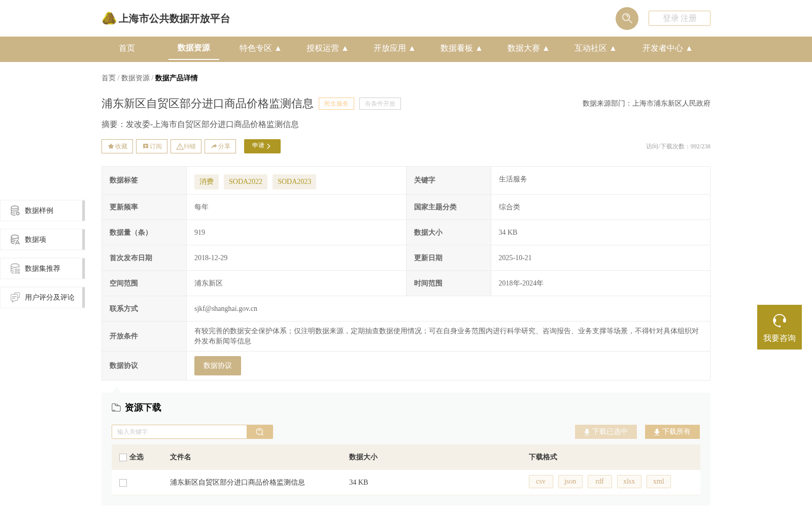
Task: Jump to 用户评分及评论 section in sidebar
Action: [x=43, y=297]
